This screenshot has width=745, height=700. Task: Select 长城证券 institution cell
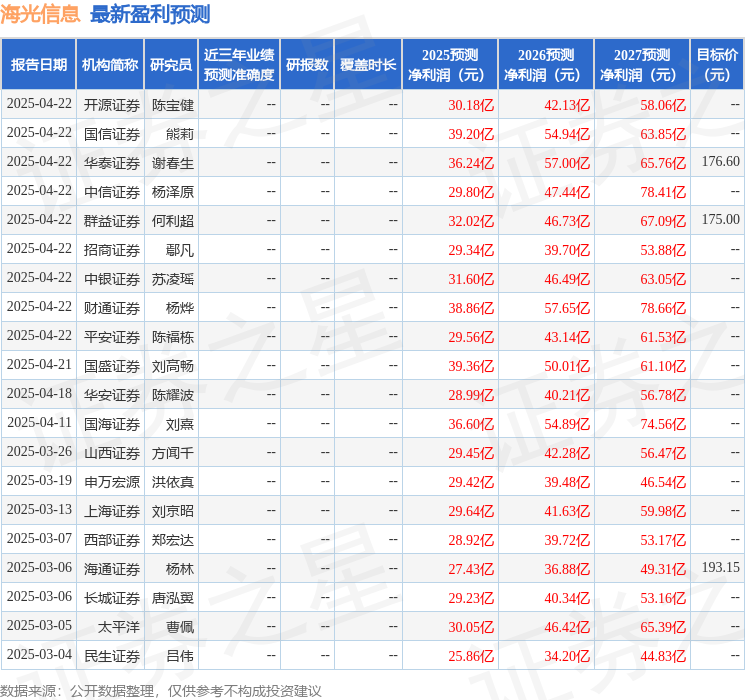click(x=112, y=598)
